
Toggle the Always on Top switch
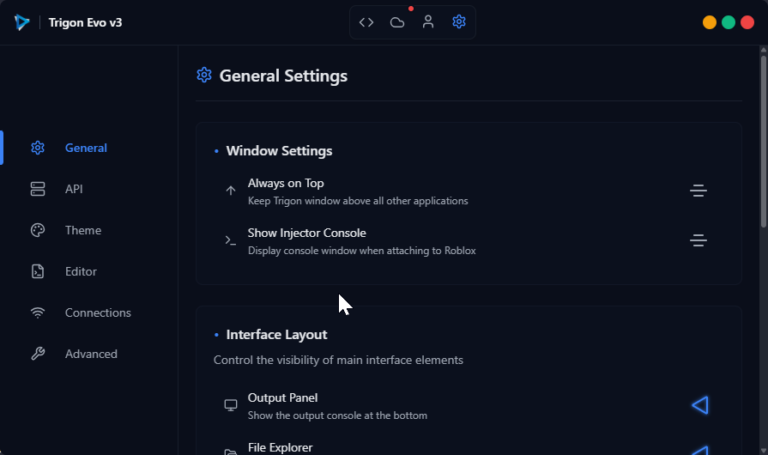(698, 191)
